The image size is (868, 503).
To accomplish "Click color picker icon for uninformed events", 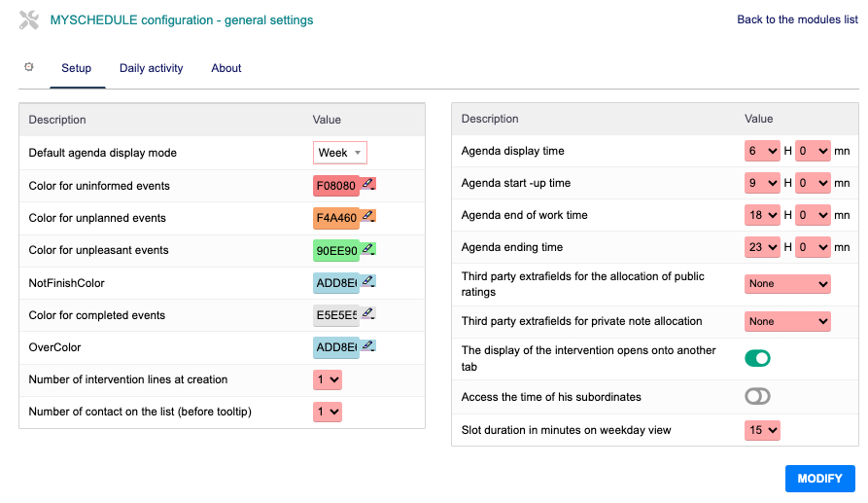I will point(367,184).
